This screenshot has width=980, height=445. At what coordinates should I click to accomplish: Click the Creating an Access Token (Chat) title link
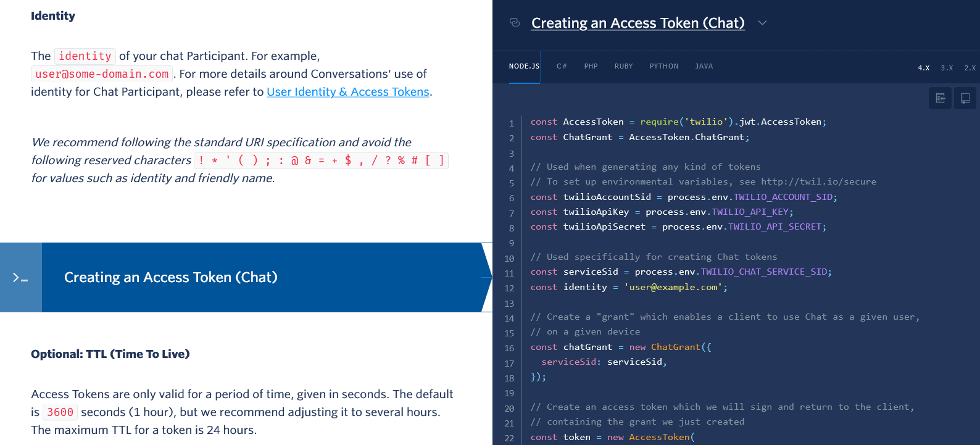pyautogui.click(x=637, y=23)
